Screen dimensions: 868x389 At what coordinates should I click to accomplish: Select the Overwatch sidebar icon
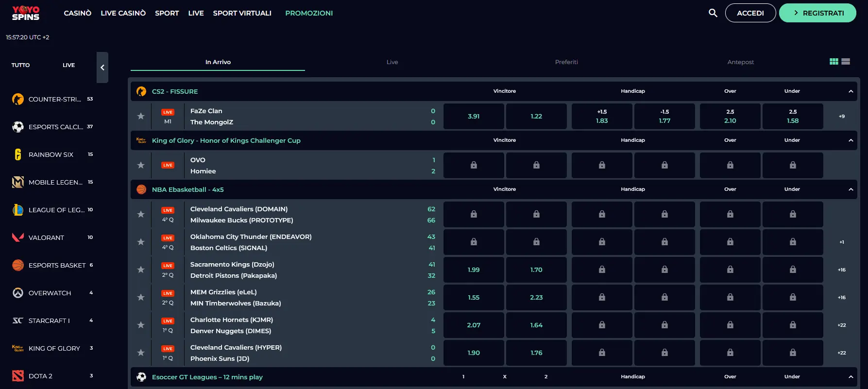18,293
